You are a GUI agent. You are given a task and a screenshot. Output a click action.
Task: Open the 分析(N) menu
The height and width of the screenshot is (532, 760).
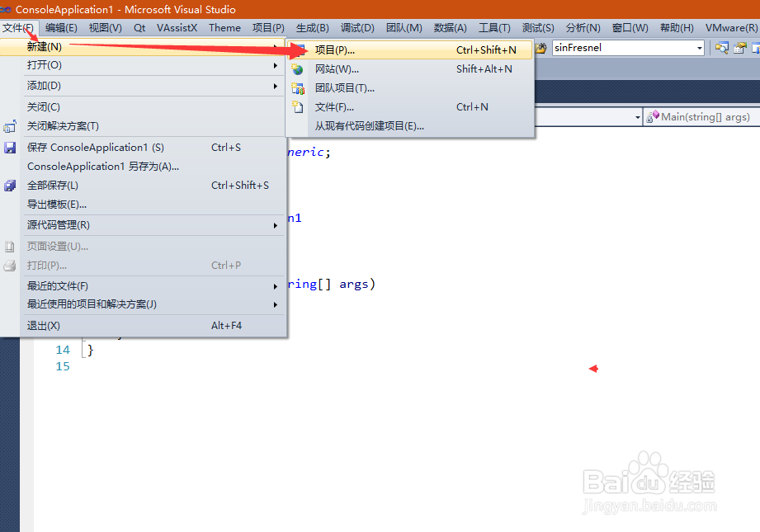click(583, 27)
